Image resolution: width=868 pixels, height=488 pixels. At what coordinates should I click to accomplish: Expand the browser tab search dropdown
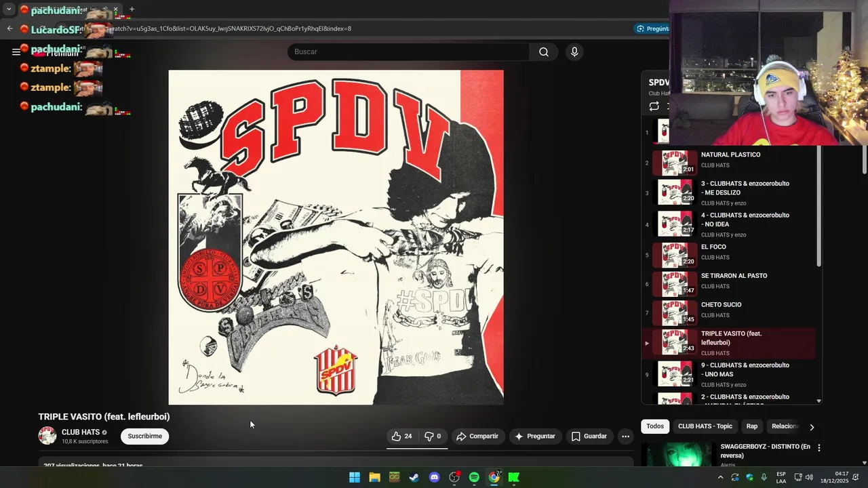coord(9,9)
